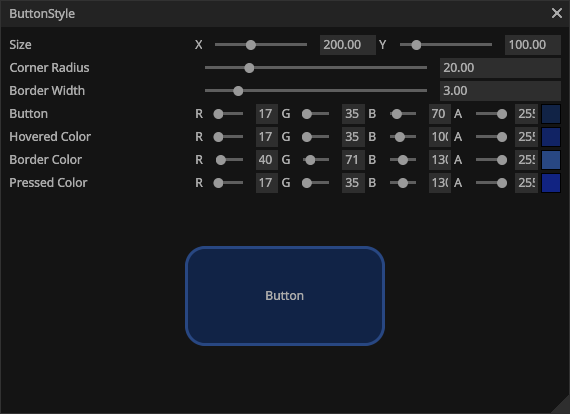Click the Corner Radius slider handle
This screenshot has height=414, width=570.
[249, 68]
